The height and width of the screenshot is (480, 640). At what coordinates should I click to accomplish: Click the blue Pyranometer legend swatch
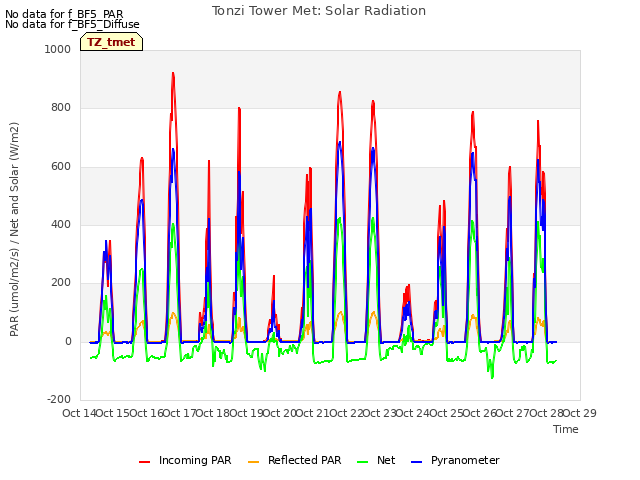(x=416, y=462)
